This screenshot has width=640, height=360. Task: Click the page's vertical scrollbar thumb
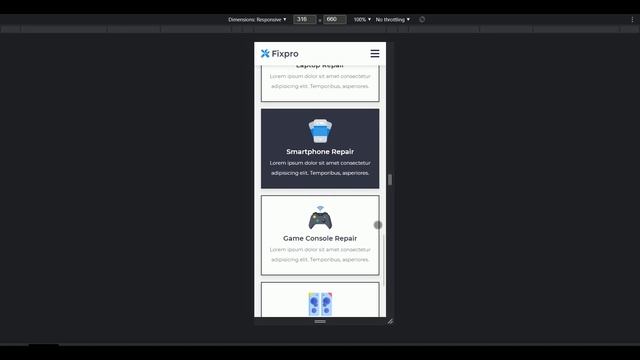384,260
